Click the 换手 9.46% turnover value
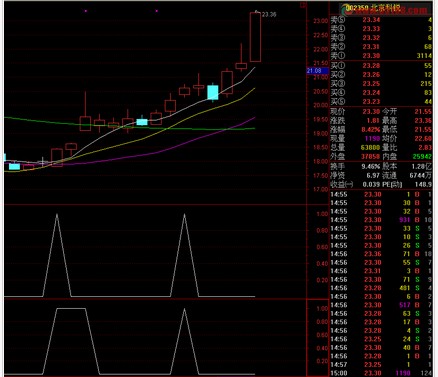 [x=371, y=166]
